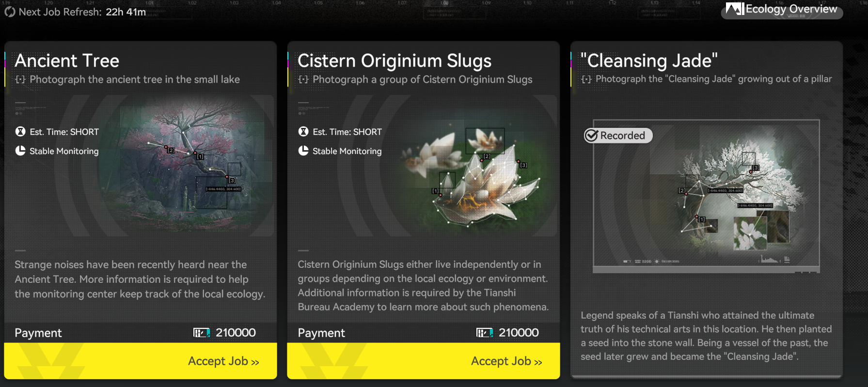
Task: Accept the Ancient Tree job
Action: point(141,361)
